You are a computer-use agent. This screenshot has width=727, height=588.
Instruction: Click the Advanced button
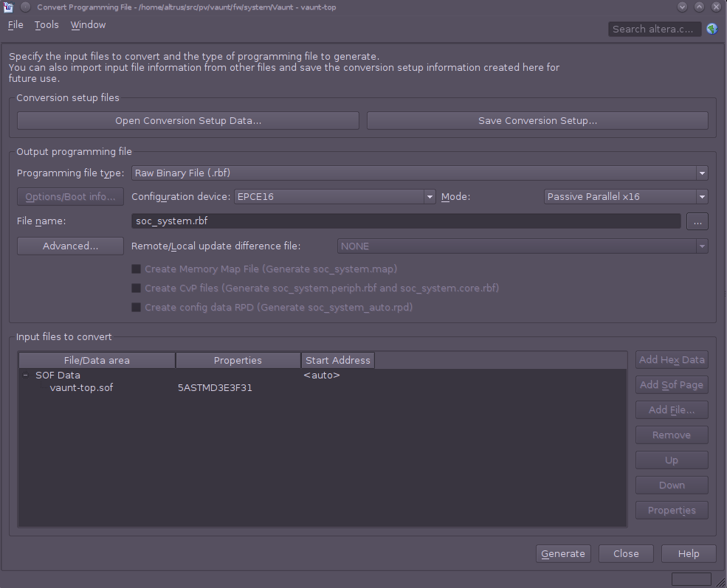70,246
